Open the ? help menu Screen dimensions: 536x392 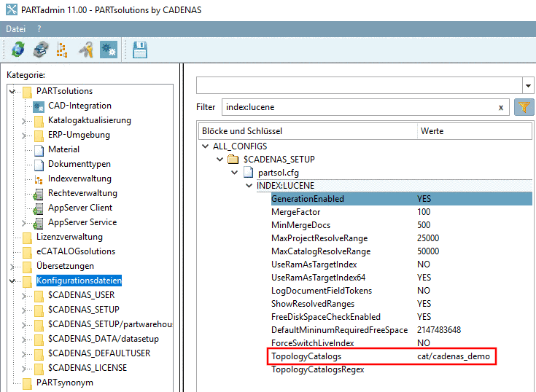pos(39,28)
